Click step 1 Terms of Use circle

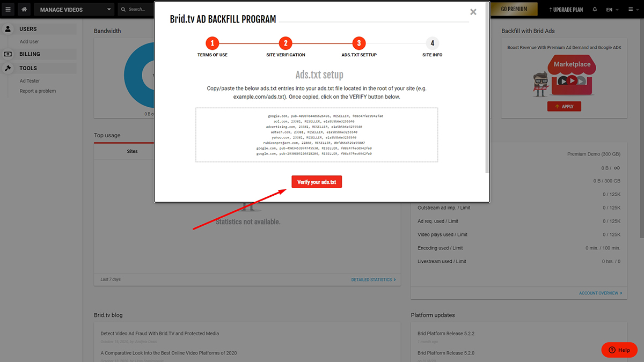[x=213, y=43]
